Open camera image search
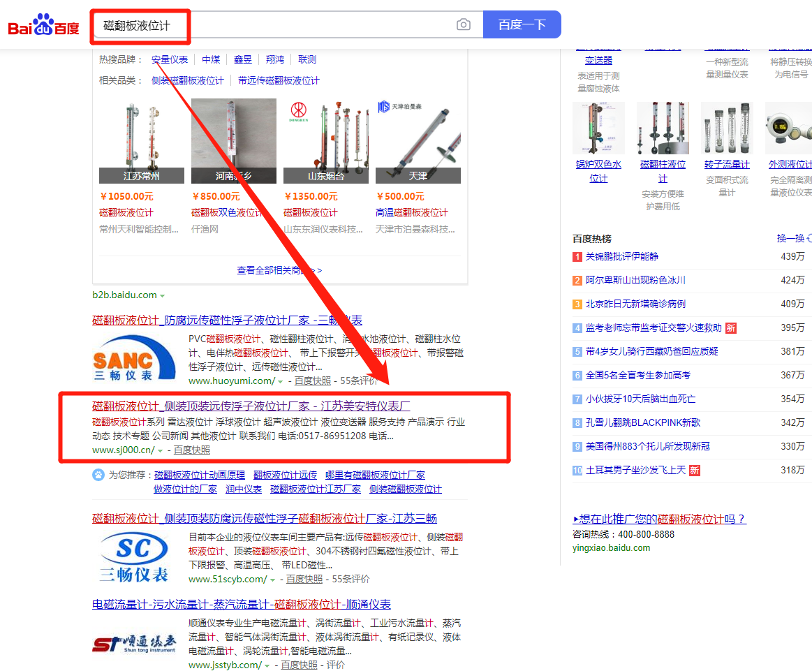The width and height of the screenshot is (812, 671). point(464,24)
